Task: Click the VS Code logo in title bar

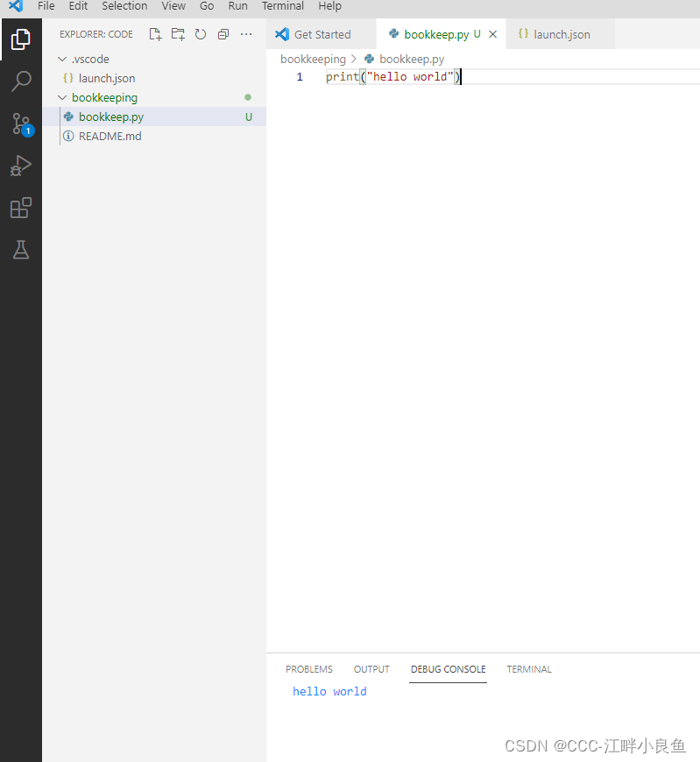Action: click(16, 6)
